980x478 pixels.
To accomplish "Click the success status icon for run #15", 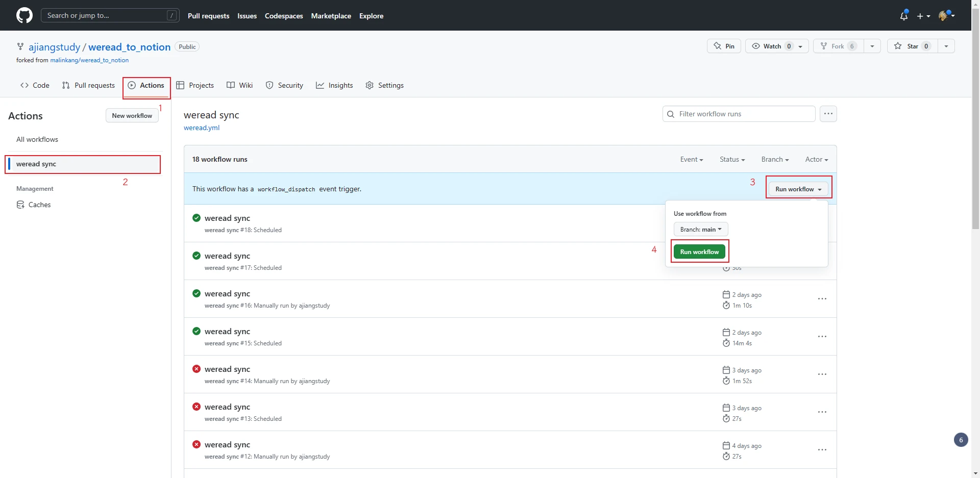I will point(197,331).
